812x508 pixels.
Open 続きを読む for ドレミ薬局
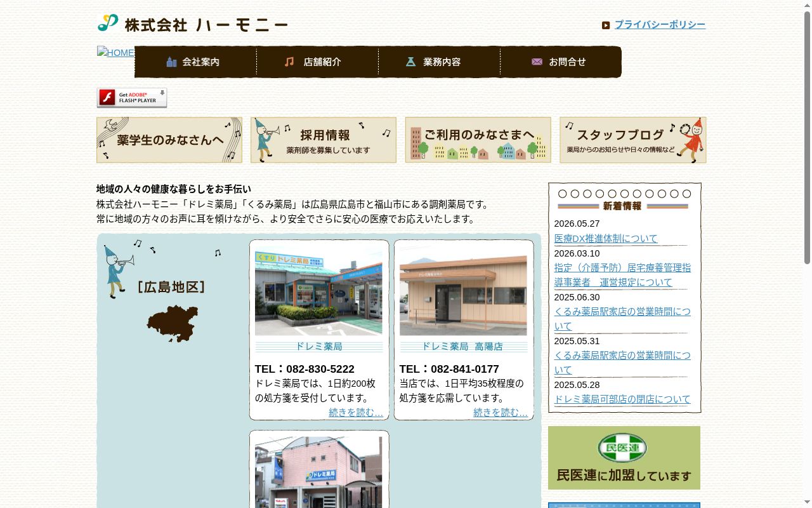click(356, 413)
